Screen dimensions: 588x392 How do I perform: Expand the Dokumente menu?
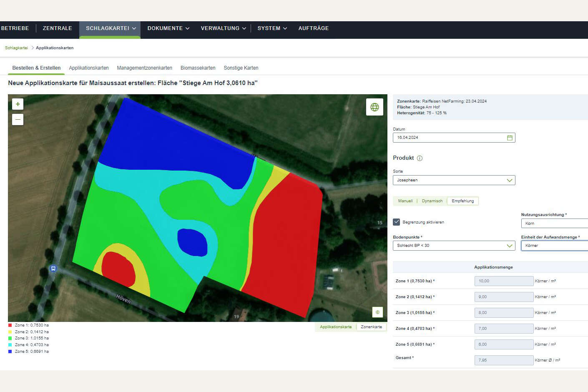point(168,28)
